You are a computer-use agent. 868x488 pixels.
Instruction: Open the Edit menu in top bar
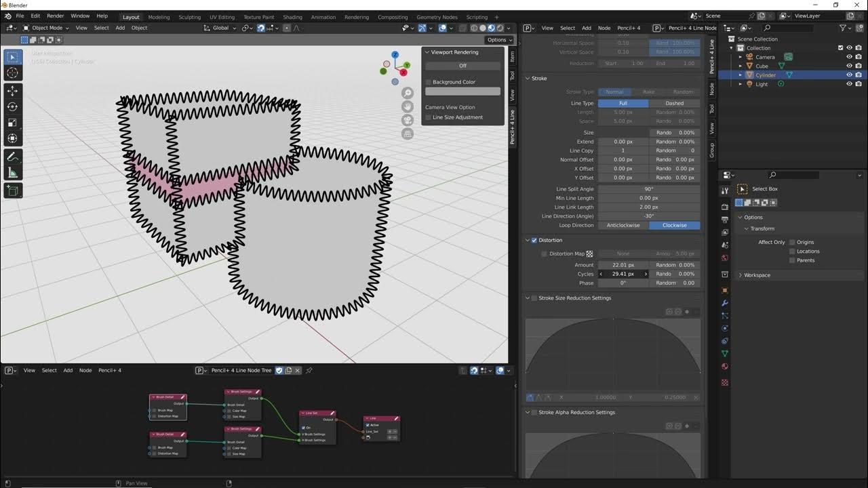pos(35,16)
